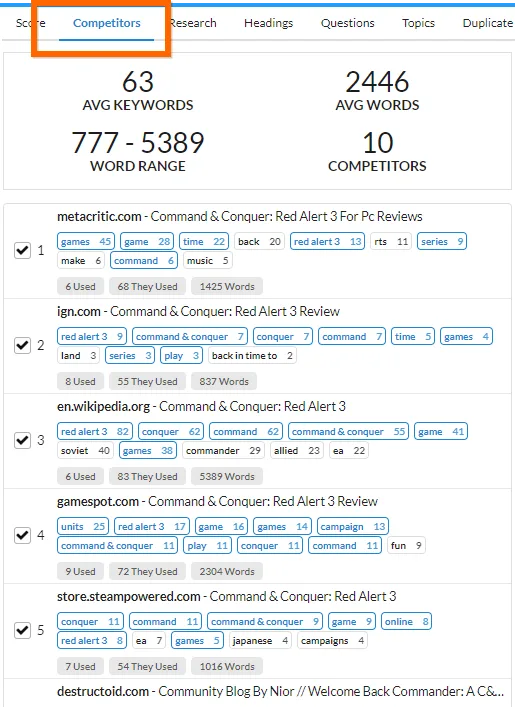Uncheck the metacritic.com competitor checkbox
The image size is (515, 707).
[23, 250]
